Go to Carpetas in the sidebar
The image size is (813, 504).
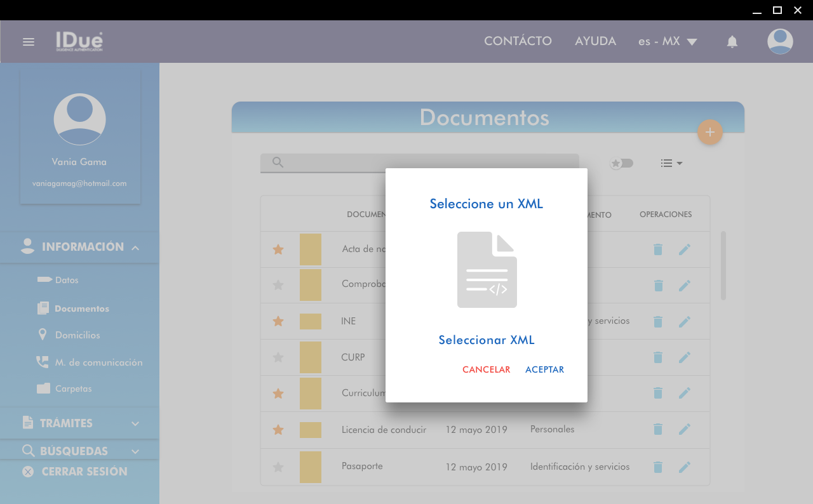(x=73, y=388)
